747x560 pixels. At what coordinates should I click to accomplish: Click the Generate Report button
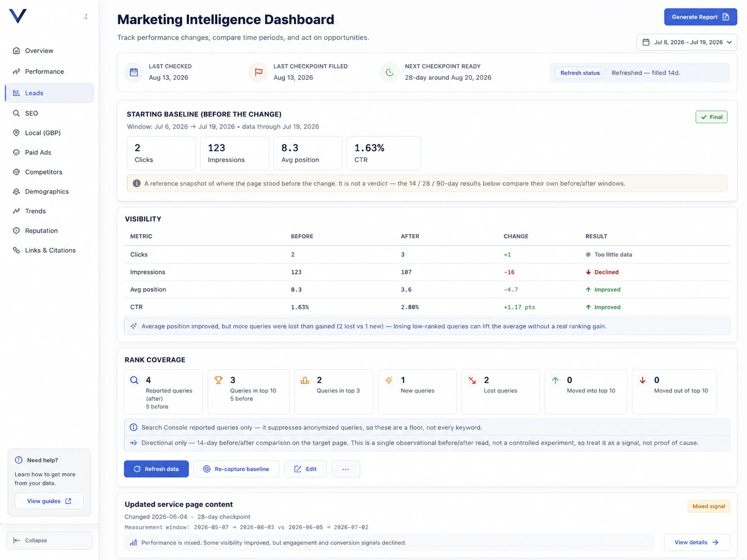[x=700, y=17]
